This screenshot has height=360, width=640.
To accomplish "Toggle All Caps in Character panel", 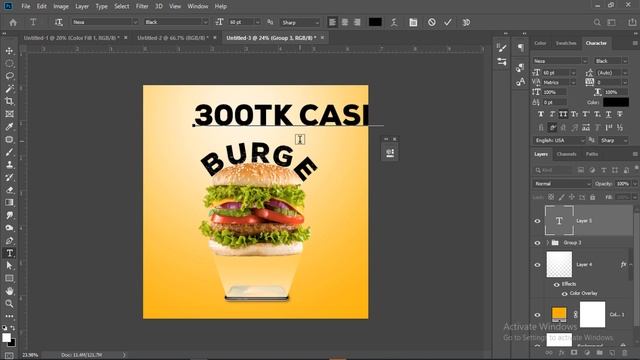I will (563, 114).
